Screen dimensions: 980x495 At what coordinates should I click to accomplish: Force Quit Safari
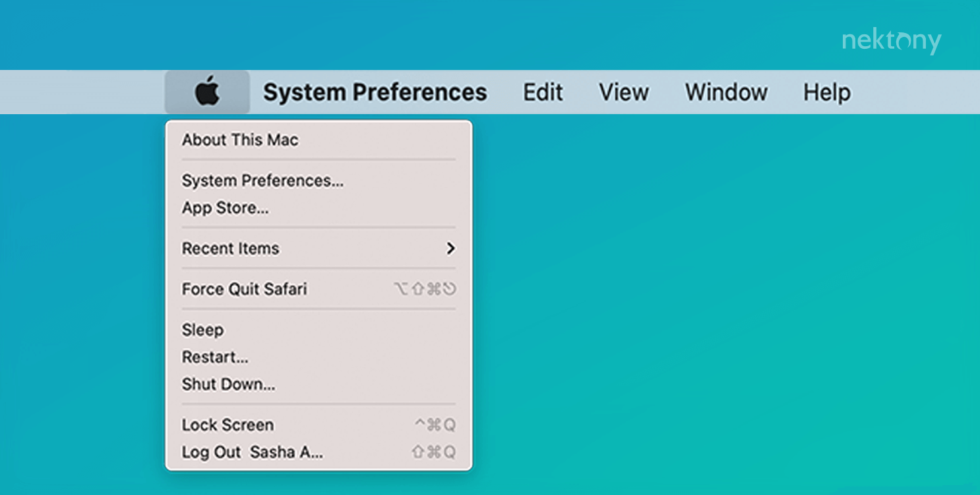point(245,289)
